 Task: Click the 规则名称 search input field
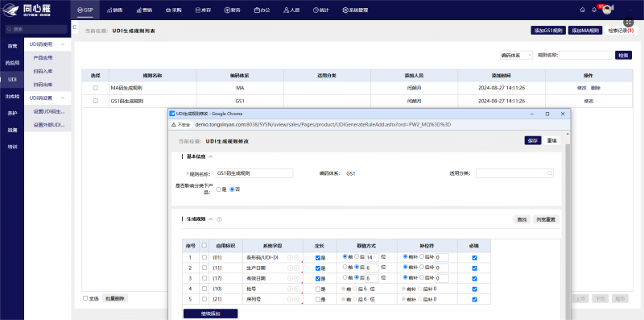pyautogui.click(x=585, y=55)
